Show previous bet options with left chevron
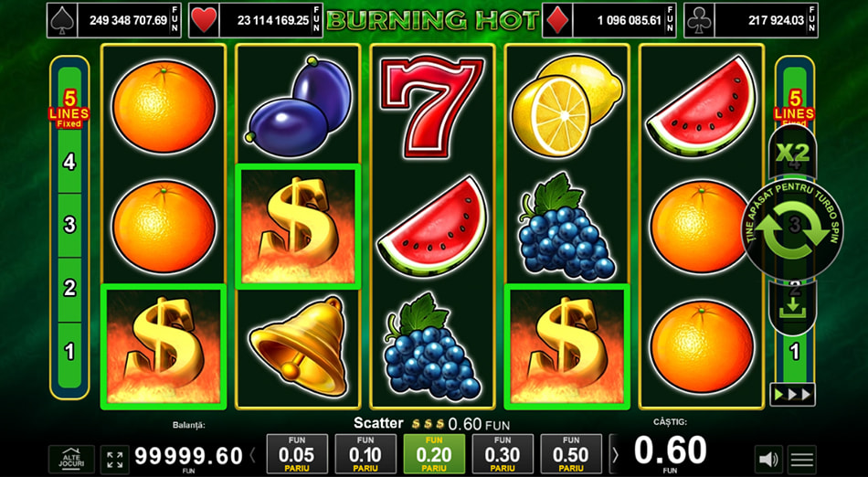Viewport: 868px width, 477px height. pos(253,455)
